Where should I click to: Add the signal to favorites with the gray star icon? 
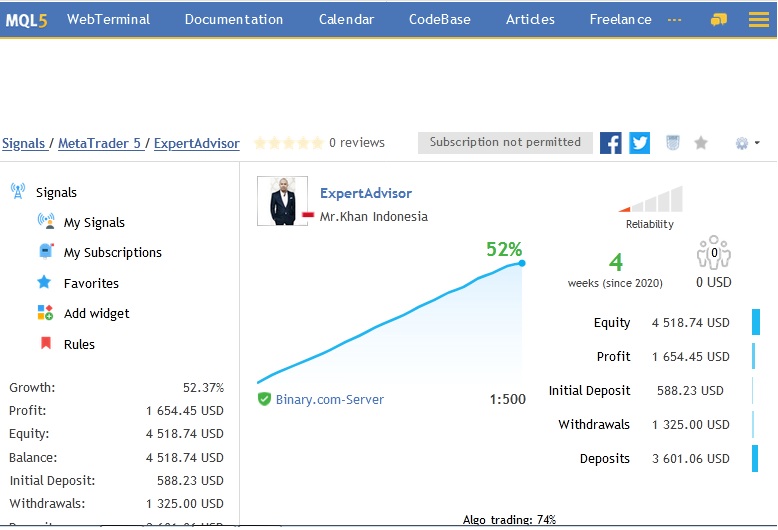701,143
